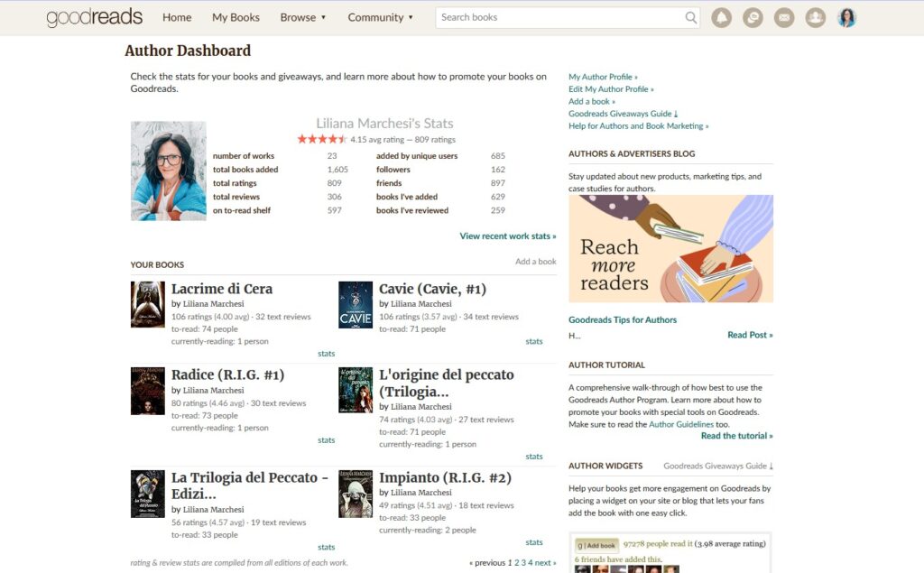Image resolution: width=924 pixels, height=573 pixels.
Task: View stats for L'origine del peccato
Action: pyautogui.click(x=534, y=457)
